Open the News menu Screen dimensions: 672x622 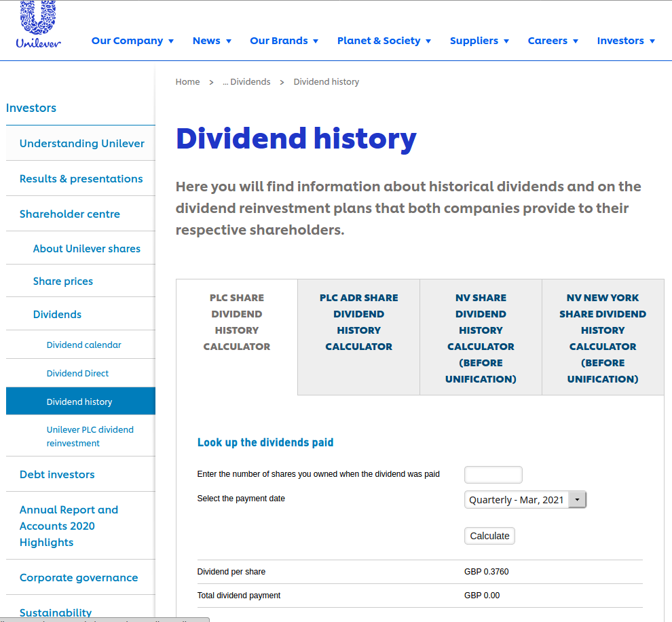pyautogui.click(x=206, y=41)
